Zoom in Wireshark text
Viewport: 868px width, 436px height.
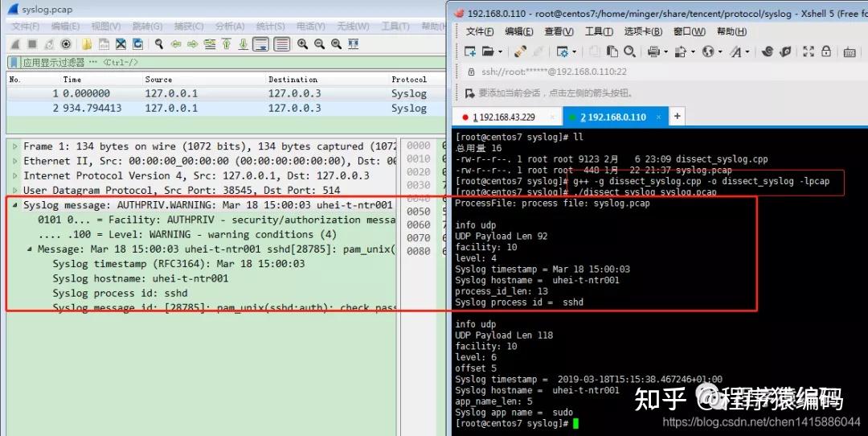tap(302, 44)
